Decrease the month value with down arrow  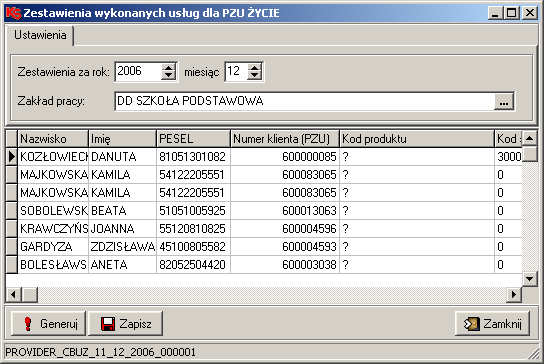click(x=255, y=75)
